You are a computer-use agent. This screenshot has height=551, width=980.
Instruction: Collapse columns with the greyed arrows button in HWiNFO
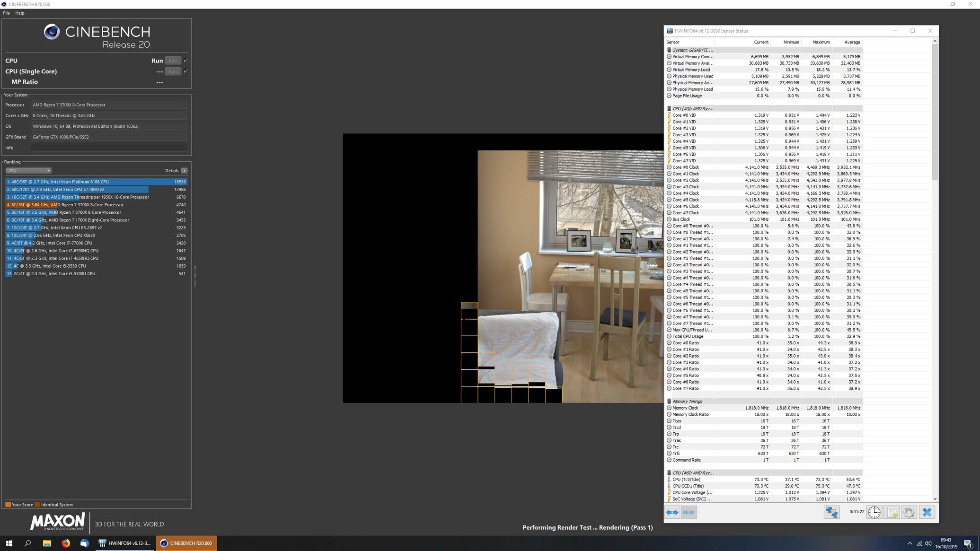coord(689,512)
